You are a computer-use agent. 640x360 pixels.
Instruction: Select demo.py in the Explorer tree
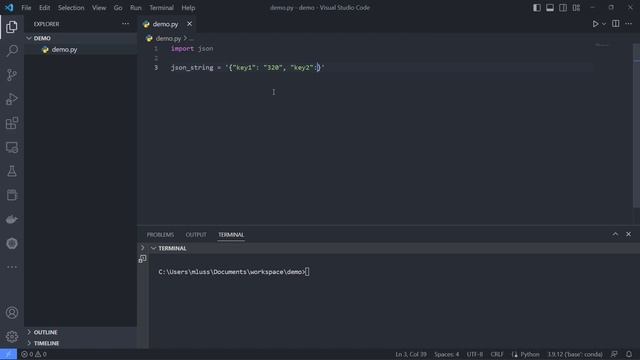coord(80,50)
